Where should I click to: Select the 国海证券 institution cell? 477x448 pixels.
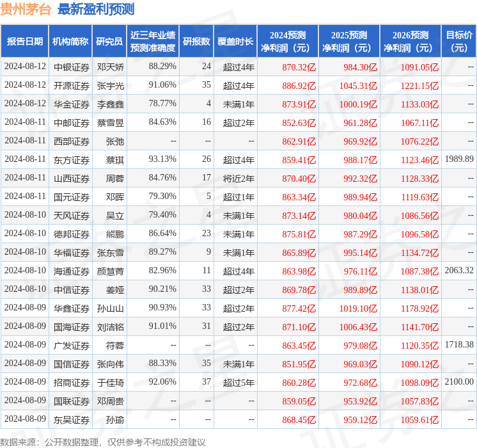point(72,328)
